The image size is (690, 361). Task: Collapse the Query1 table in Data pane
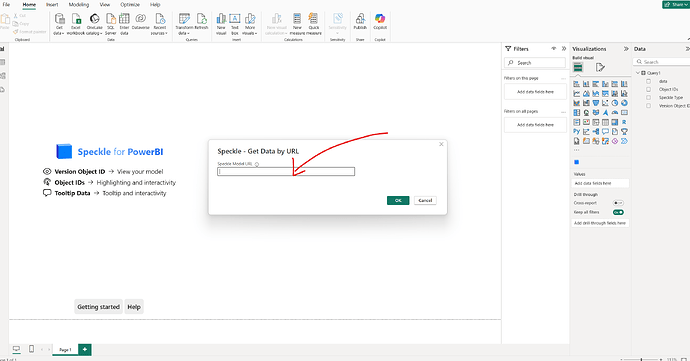pyautogui.click(x=638, y=73)
